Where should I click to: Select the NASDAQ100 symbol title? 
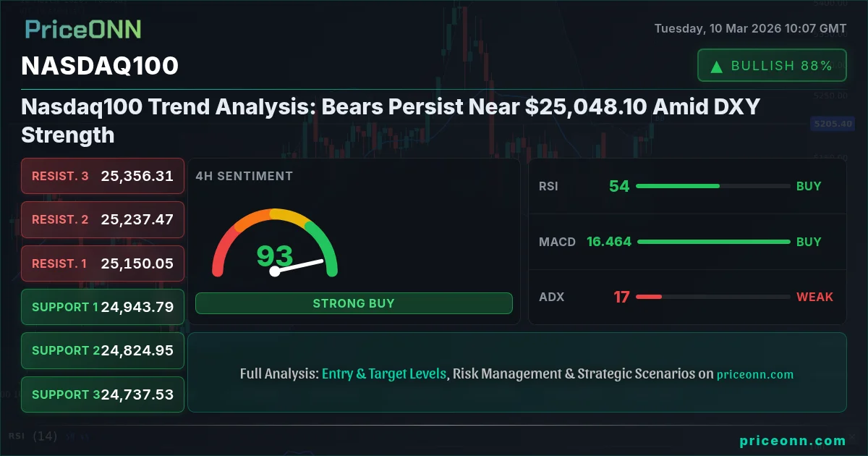pos(100,66)
